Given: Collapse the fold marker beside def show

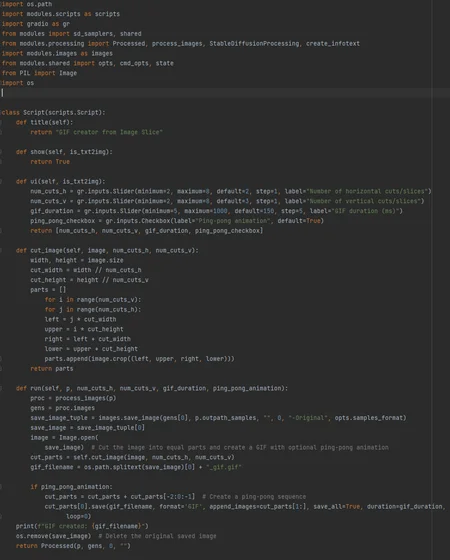Looking at the screenshot, I should pyautogui.click(x=1, y=152).
